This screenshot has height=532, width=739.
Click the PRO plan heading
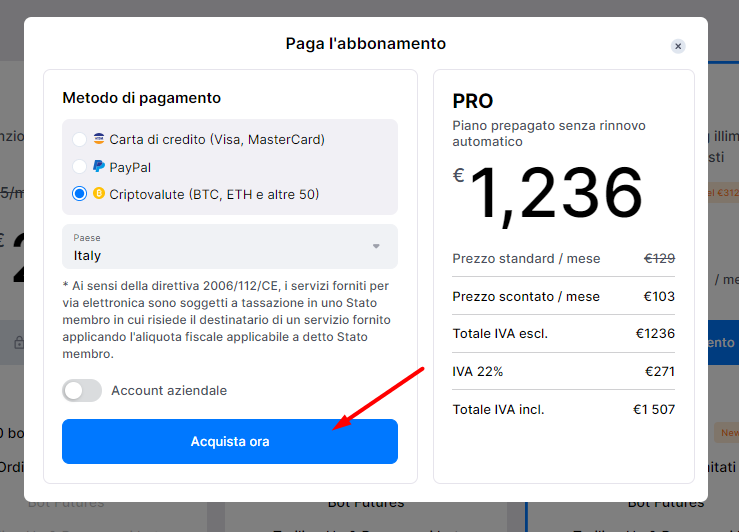tap(473, 101)
